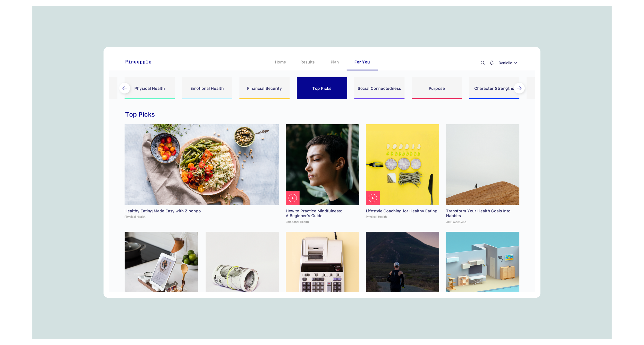Open the Financial Security category tab
The height and width of the screenshot is (345, 644).
coord(264,88)
